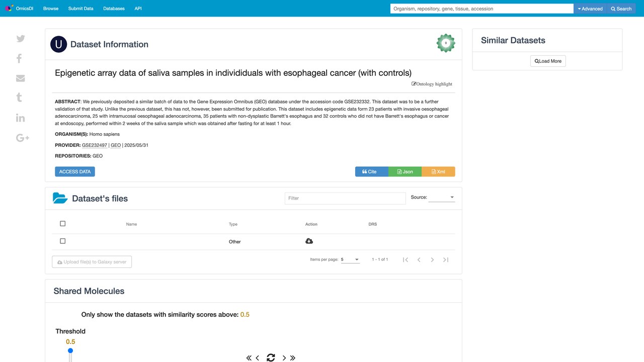Download the Other file via cloud icon

[309, 241]
